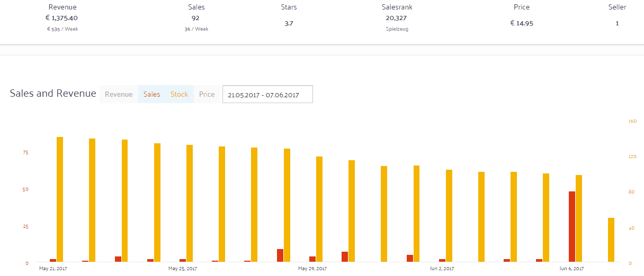Image resolution: width=644 pixels, height=276 pixels.
Task: Click the 75 label on left axis
Action: click(25, 152)
